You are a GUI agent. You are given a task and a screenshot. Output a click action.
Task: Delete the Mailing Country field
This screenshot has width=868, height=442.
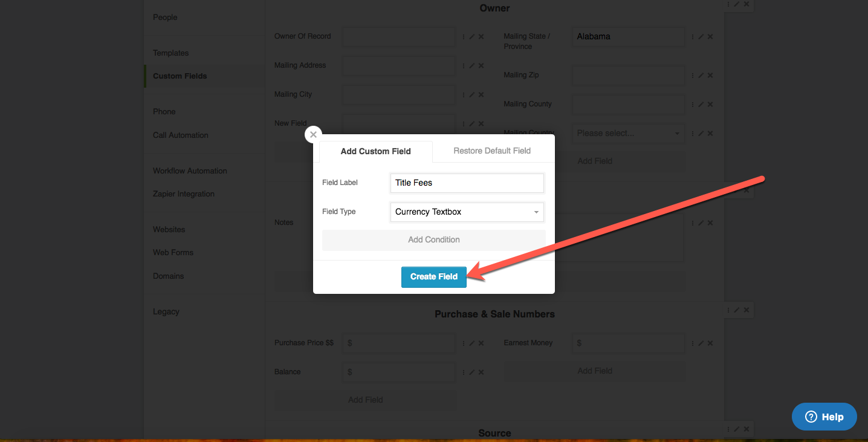click(710, 134)
